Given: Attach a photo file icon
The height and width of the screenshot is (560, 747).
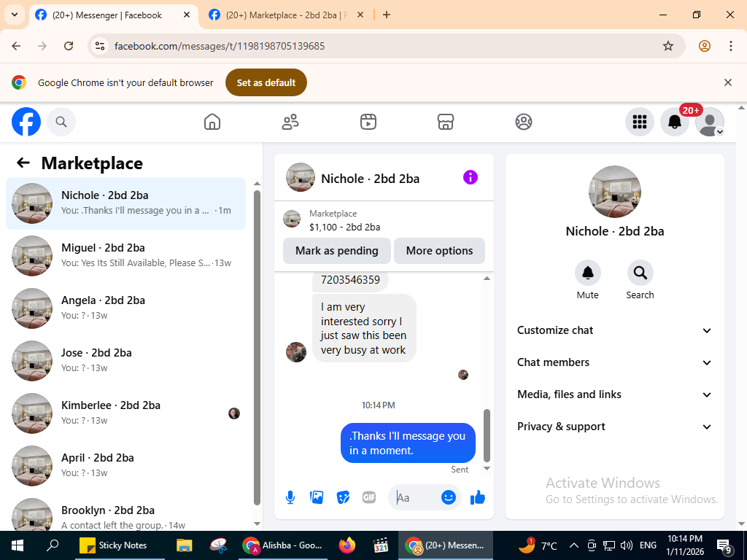Looking at the screenshot, I should pos(317,497).
